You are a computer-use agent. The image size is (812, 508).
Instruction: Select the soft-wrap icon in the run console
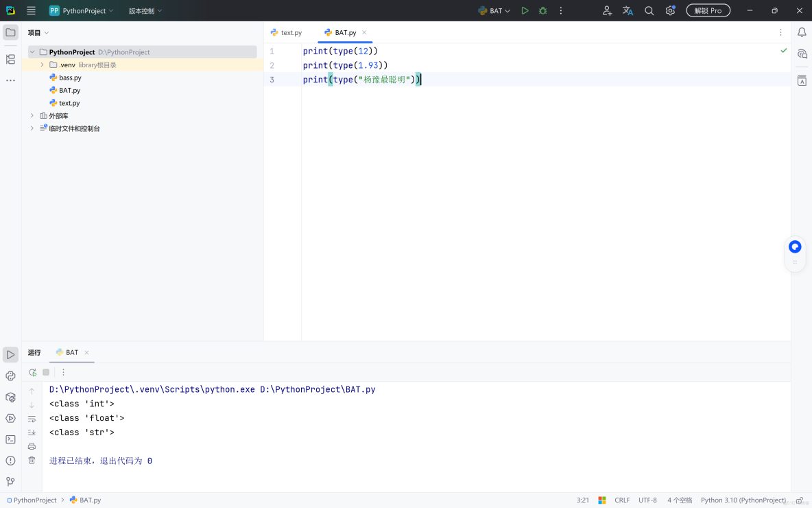coord(32,419)
